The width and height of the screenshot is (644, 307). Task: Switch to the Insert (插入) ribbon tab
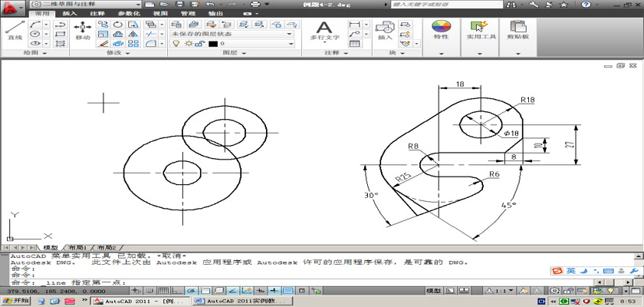70,13
